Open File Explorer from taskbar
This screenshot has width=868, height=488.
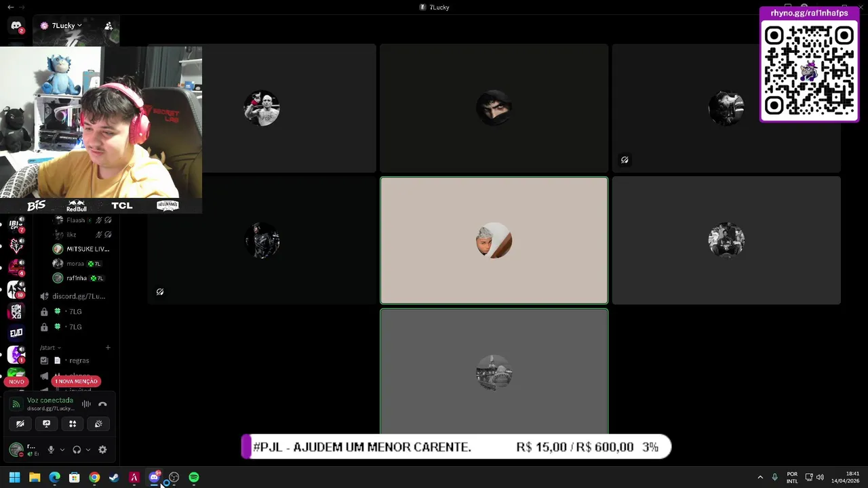[35, 478]
